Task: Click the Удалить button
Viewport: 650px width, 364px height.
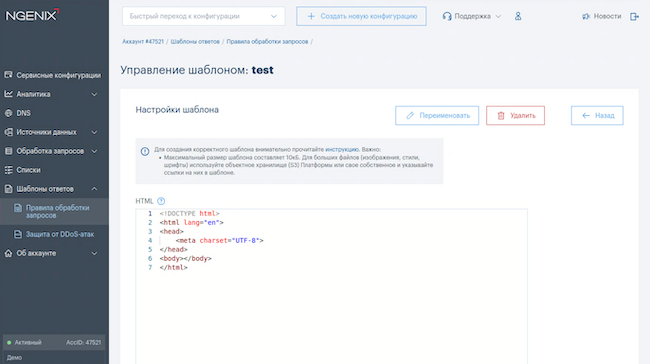Action: 515,116
